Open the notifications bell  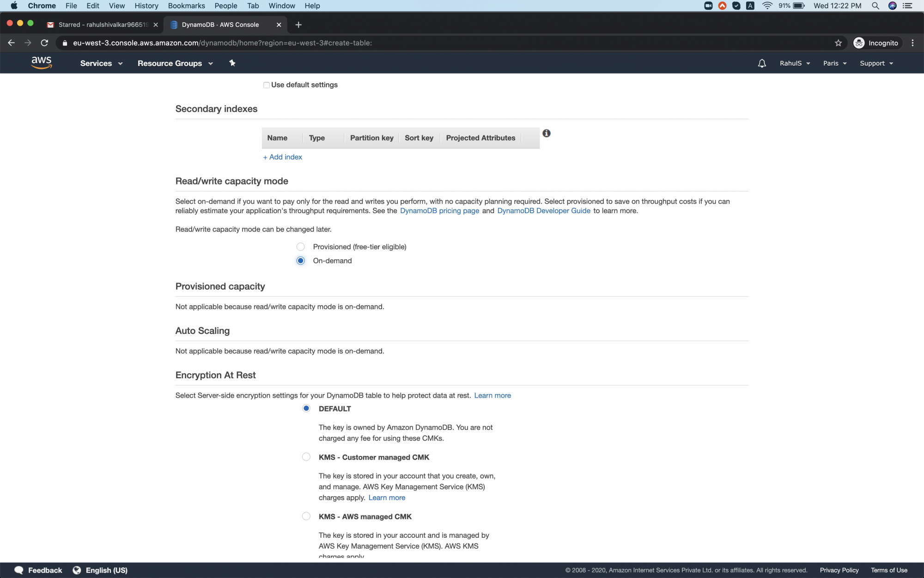tap(762, 63)
